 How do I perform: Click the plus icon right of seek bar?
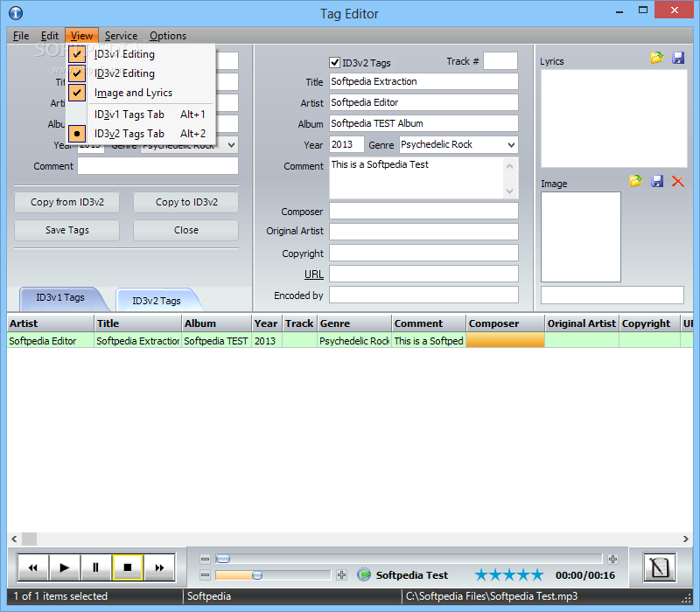[x=613, y=559]
